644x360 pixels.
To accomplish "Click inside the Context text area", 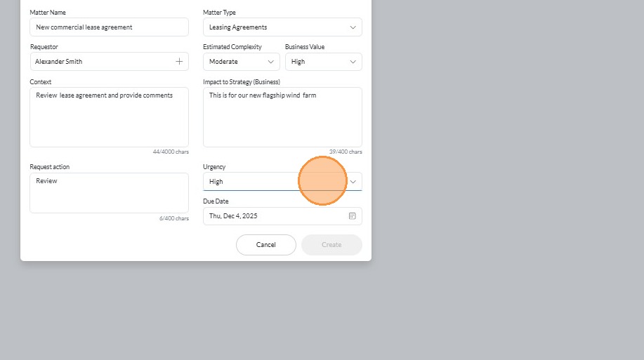I will tap(109, 119).
